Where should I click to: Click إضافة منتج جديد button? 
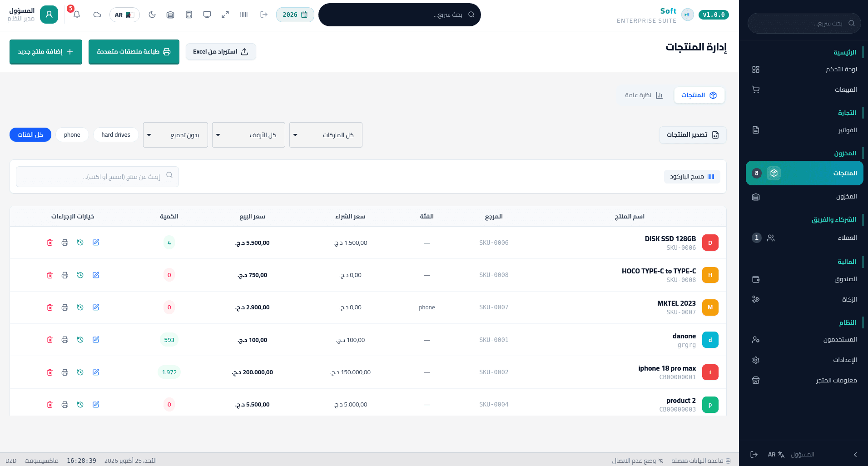46,52
